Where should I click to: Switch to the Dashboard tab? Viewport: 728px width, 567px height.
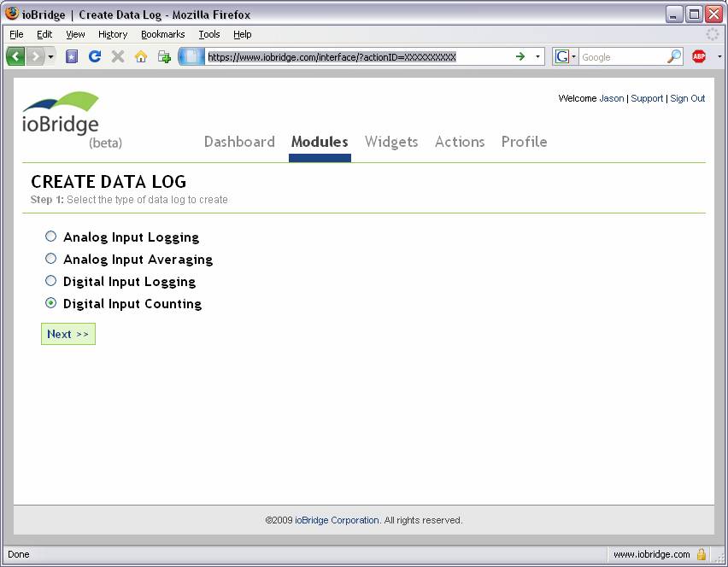tap(239, 142)
